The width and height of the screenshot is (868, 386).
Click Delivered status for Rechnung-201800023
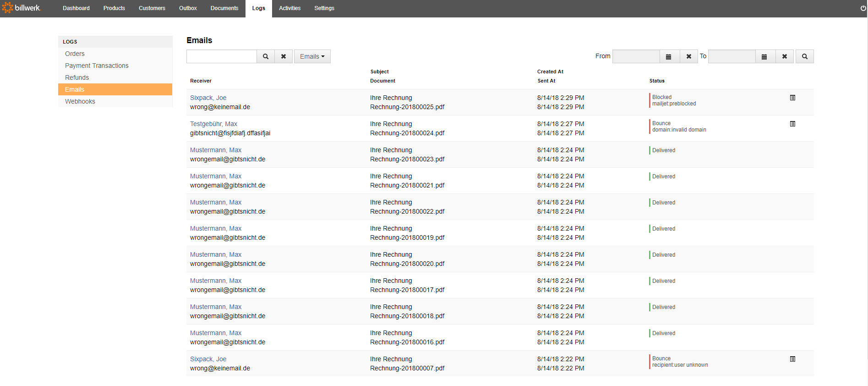click(664, 150)
